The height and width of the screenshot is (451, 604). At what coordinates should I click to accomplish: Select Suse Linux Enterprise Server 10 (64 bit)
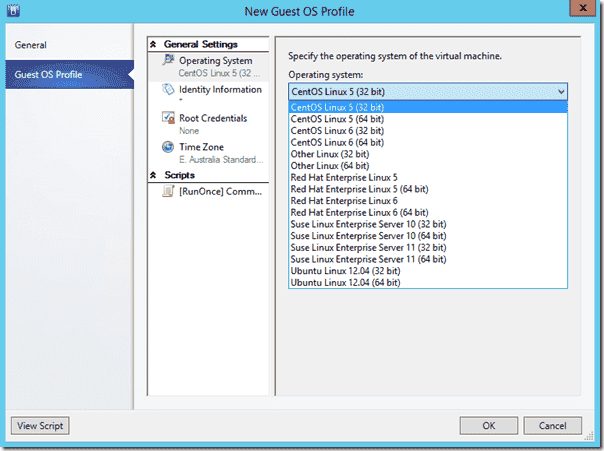428,236
